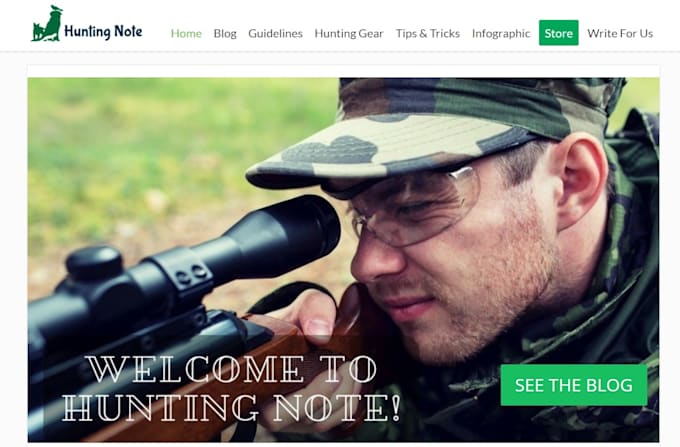Click the hunter's ear in the photo
This screenshot has width=680, height=447.
click(581, 182)
